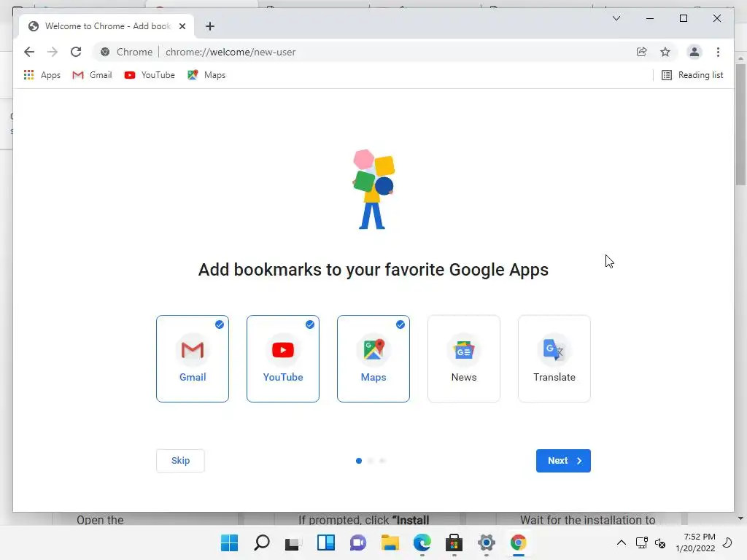Jump to second onboarding step dot
The image size is (747, 560).
tap(371, 461)
